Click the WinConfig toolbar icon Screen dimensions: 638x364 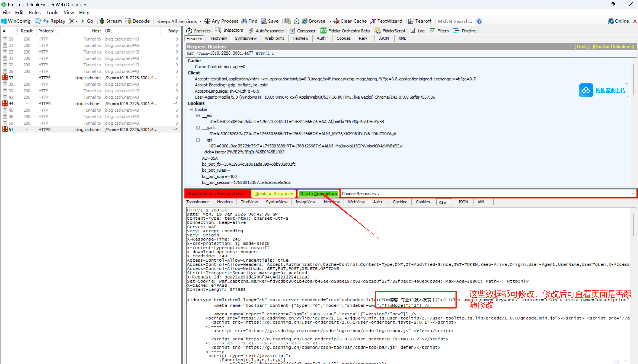(4, 21)
